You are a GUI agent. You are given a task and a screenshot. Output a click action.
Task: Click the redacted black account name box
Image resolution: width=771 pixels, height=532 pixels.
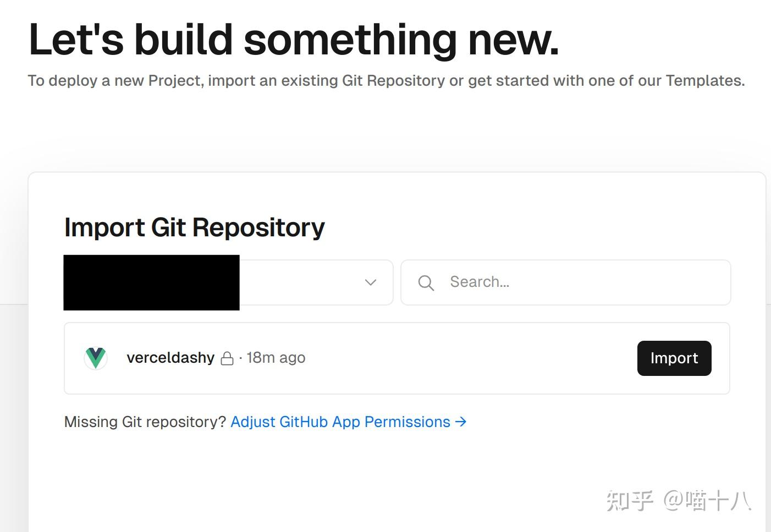click(x=151, y=282)
